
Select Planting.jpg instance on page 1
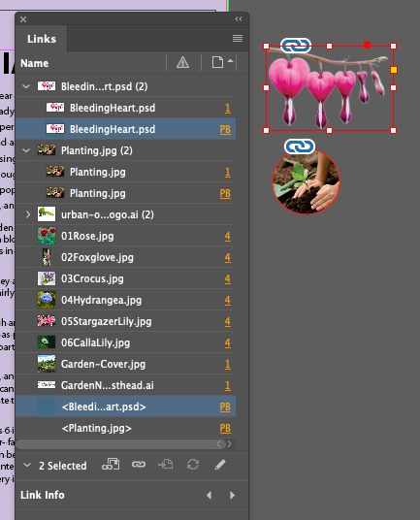tap(126, 172)
